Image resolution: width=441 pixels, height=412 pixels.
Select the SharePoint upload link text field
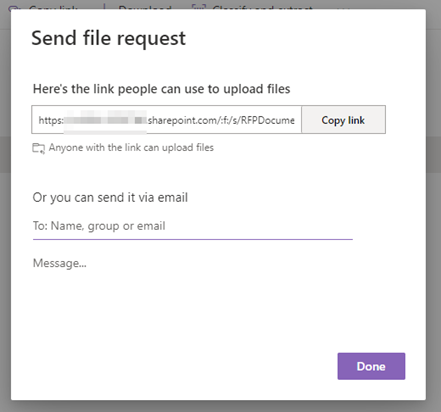(167, 120)
